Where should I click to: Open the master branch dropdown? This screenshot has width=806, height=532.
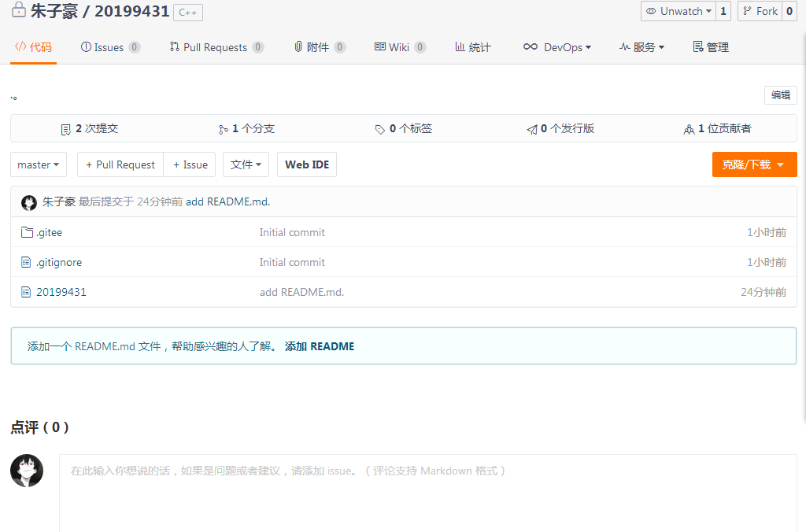39,164
